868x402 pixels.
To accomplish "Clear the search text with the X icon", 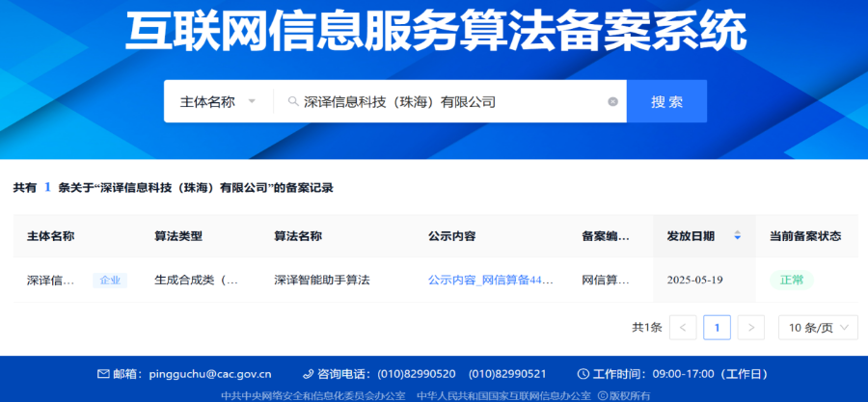I will point(612,101).
